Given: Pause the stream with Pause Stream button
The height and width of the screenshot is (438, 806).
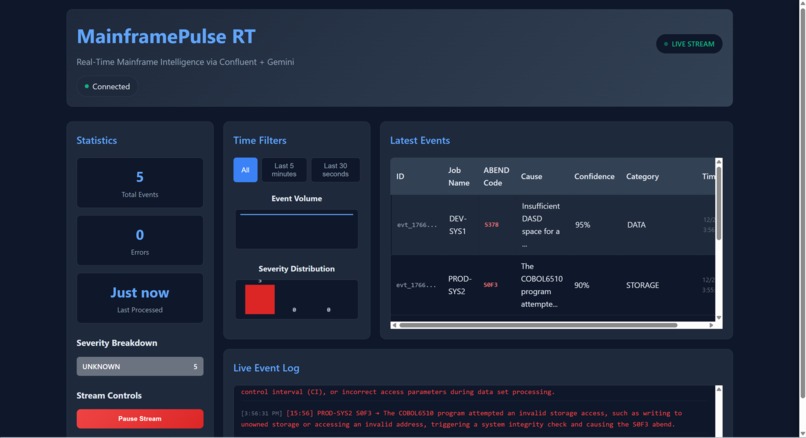Looking at the screenshot, I should [x=140, y=418].
